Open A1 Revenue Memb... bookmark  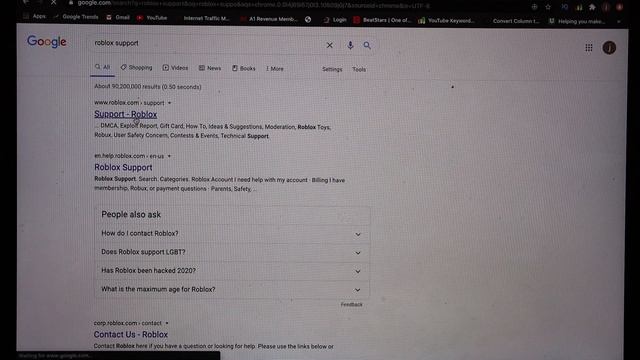(269, 19)
